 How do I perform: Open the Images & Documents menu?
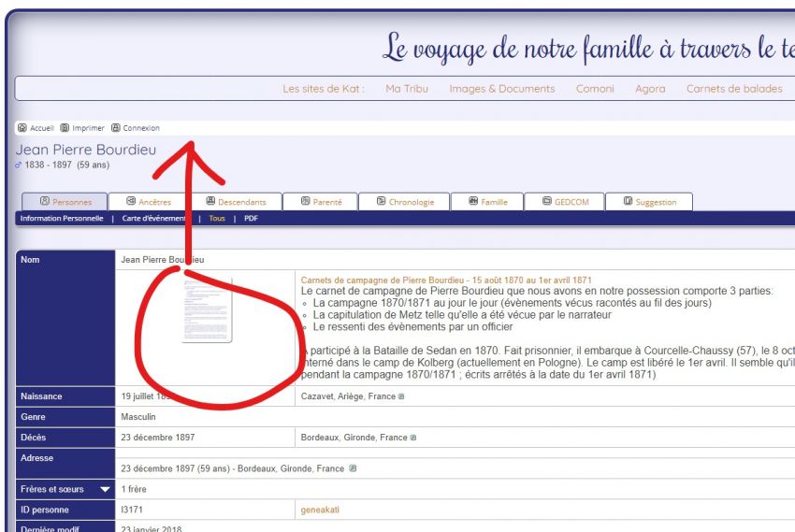[501, 89]
